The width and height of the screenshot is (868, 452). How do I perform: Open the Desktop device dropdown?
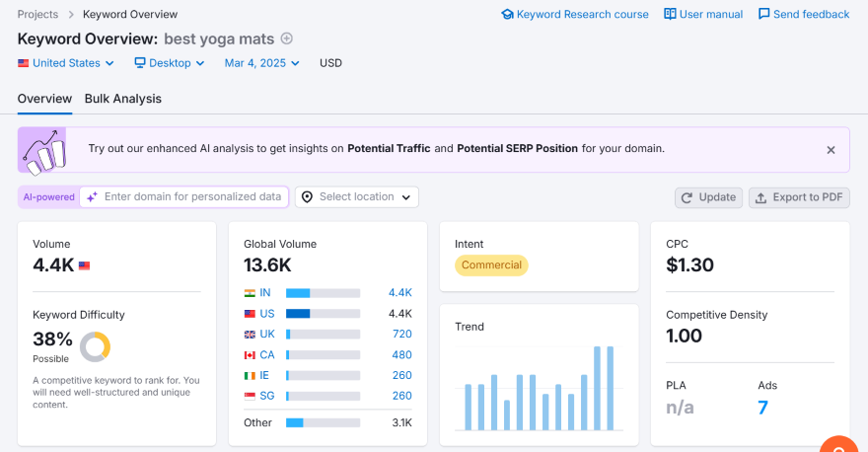(x=170, y=63)
